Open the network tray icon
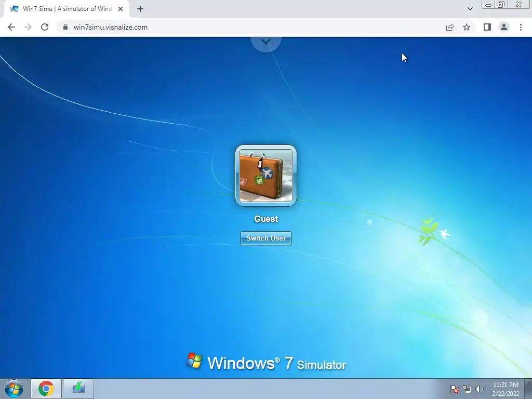The height and width of the screenshot is (399, 532). point(467,389)
